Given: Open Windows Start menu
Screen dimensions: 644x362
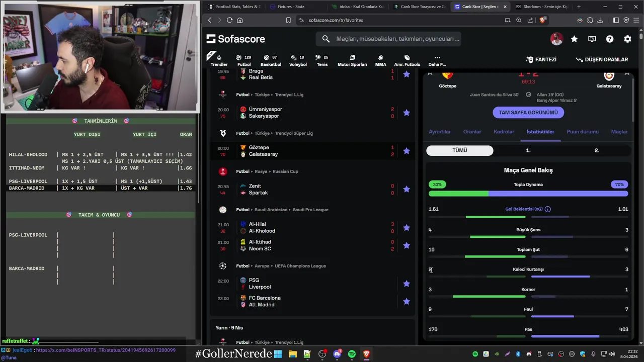Looking at the screenshot, I should pyautogui.click(x=278, y=354).
